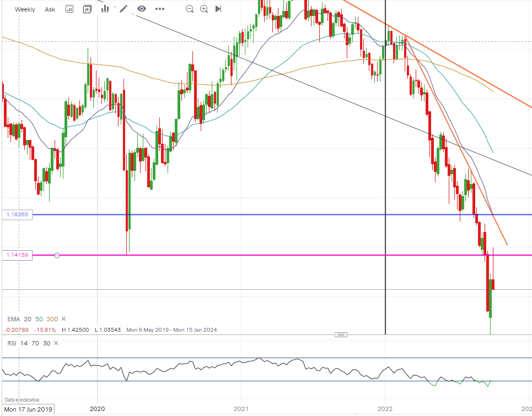Zoom out with minus magnifier
The image size is (532, 416).
click(x=190, y=9)
